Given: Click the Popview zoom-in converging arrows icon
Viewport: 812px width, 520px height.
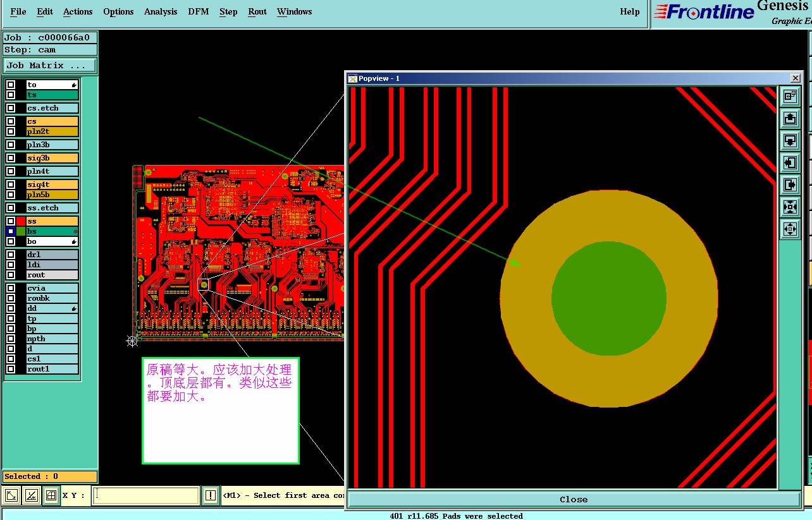Looking at the screenshot, I should coord(790,207).
